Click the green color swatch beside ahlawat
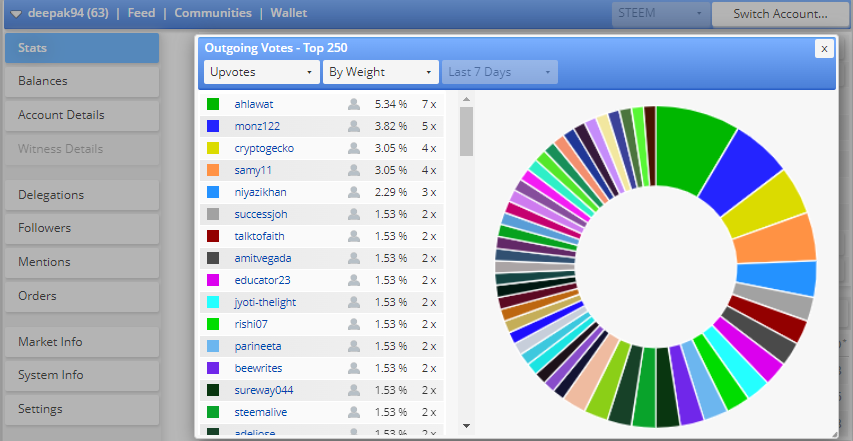 [213, 104]
